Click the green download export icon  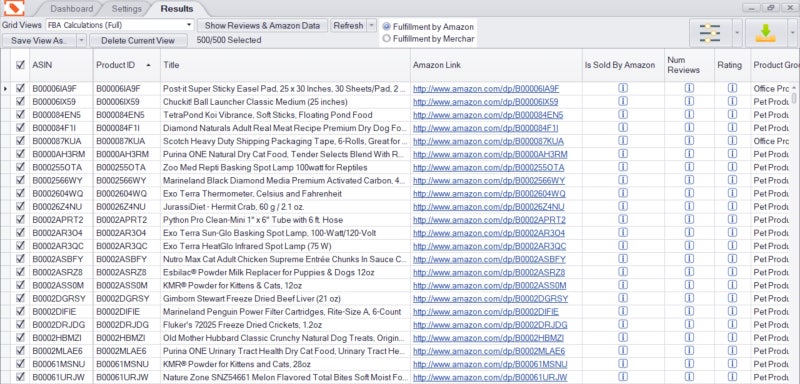point(765,33)
